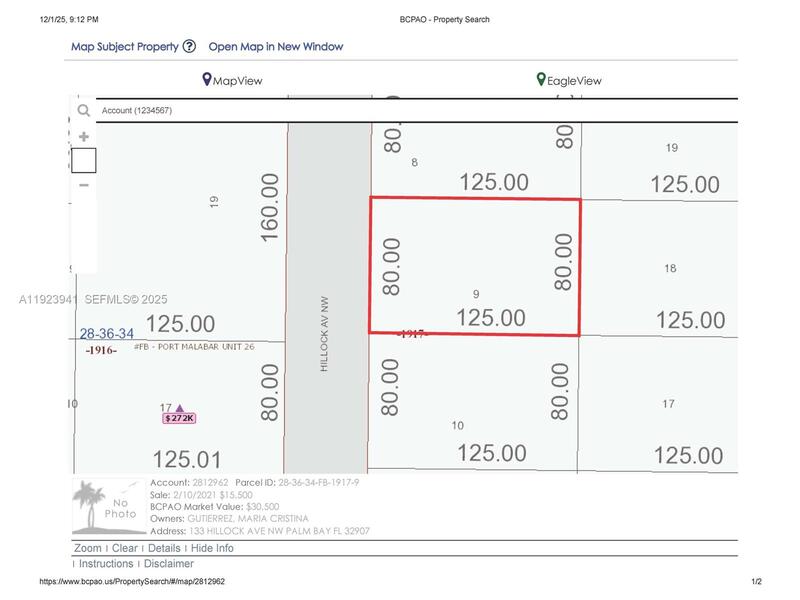
Task: Switch to the MapView tab
Action: [238, 81]
